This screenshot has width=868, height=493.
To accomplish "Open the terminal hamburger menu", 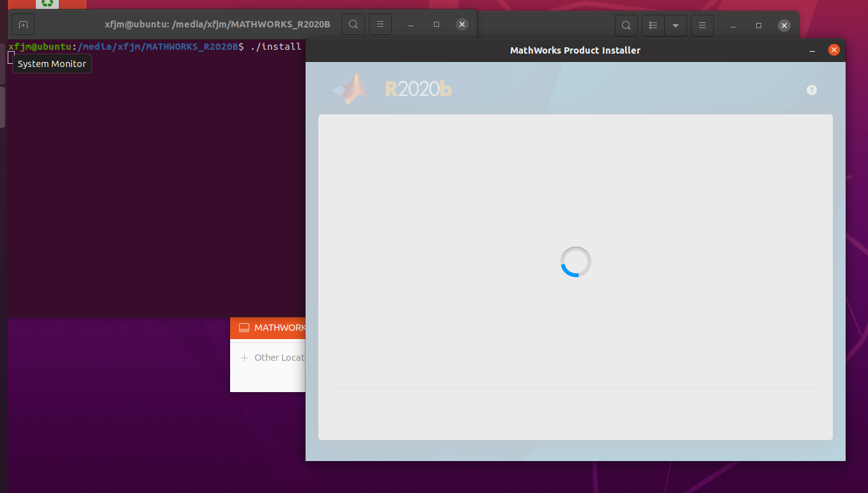I will [380, 24].
